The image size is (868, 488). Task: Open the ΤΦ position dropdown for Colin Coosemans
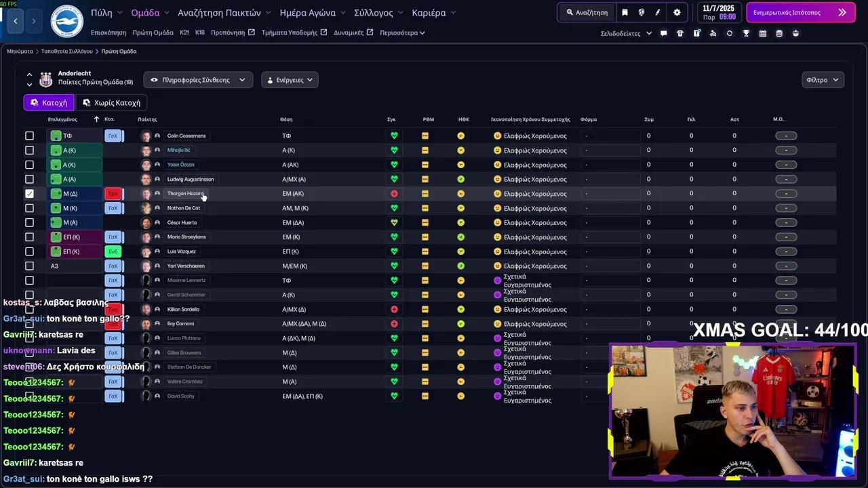pyautogui.click(x=75, y=136)
